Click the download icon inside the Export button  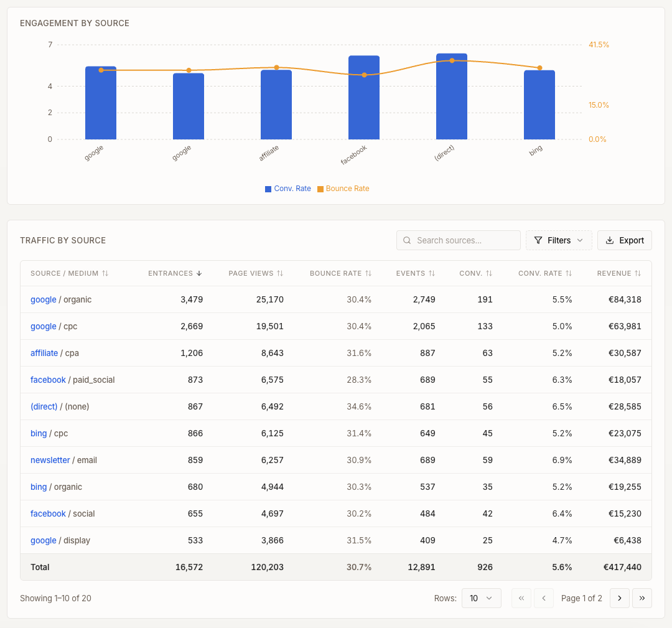609,240
